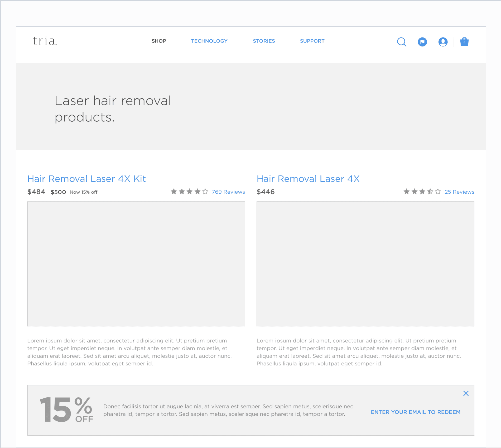Go to the STORIES menu item
Screen dimensions: 501x448
point(264,41)
